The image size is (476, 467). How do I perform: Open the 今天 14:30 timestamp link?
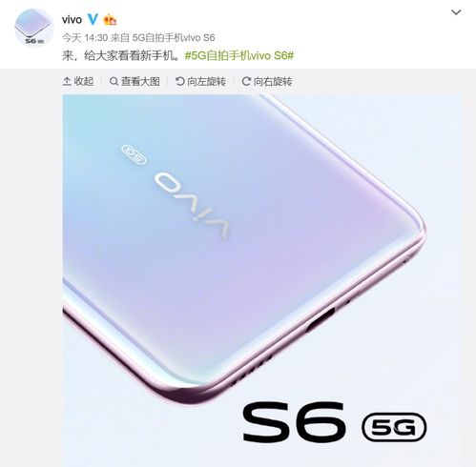(x=85, y=38)
